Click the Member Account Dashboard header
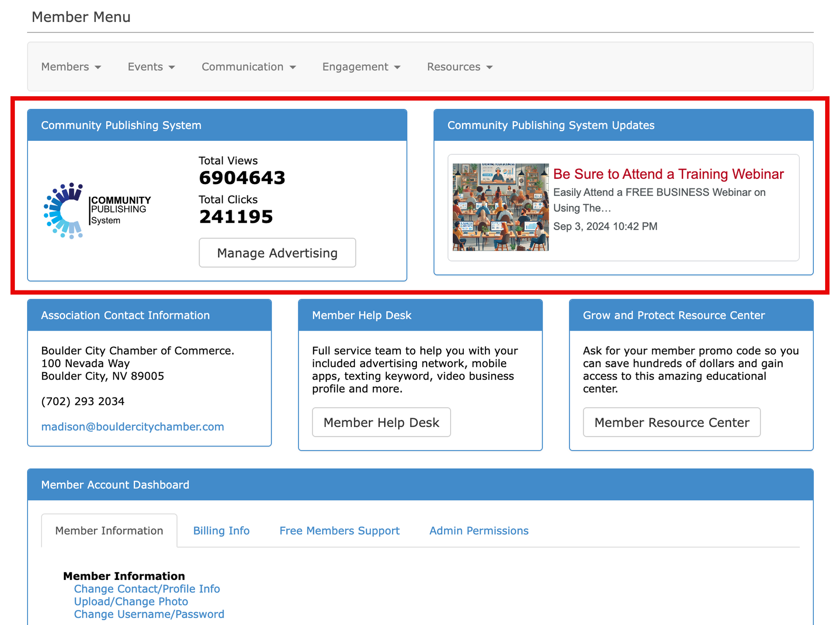The width and height of the screenshot is (840, 625). [115, 485]
